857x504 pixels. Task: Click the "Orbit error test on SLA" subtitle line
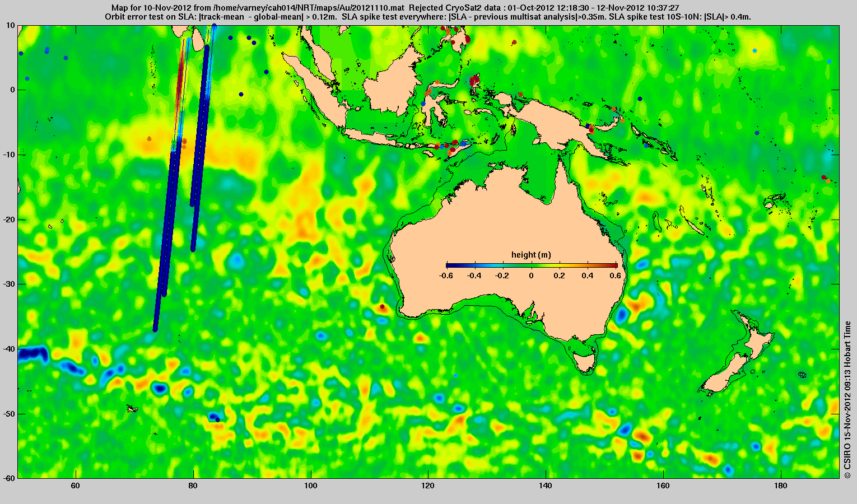tap(428, 17)
